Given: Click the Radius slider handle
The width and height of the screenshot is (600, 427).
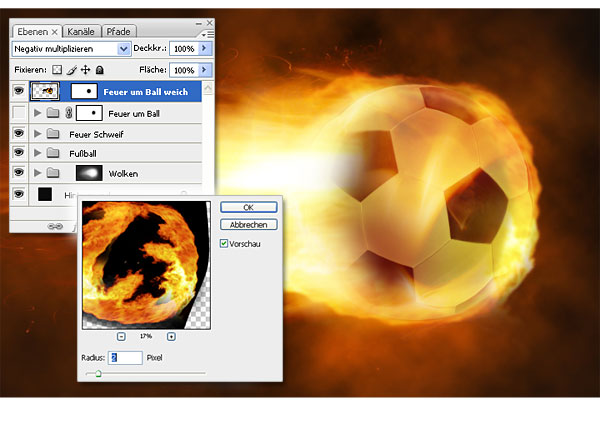Looking at the screenshot, I should 98,373.
